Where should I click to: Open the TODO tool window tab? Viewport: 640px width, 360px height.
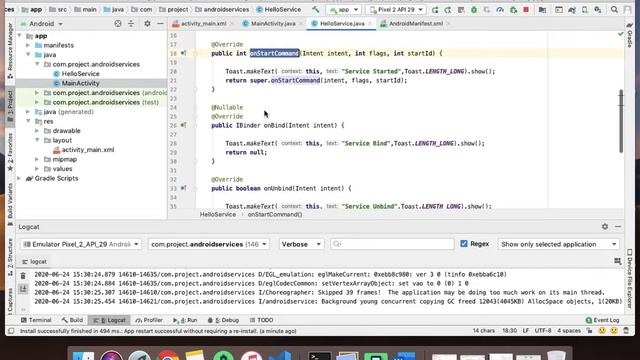[x=262, y=320]
